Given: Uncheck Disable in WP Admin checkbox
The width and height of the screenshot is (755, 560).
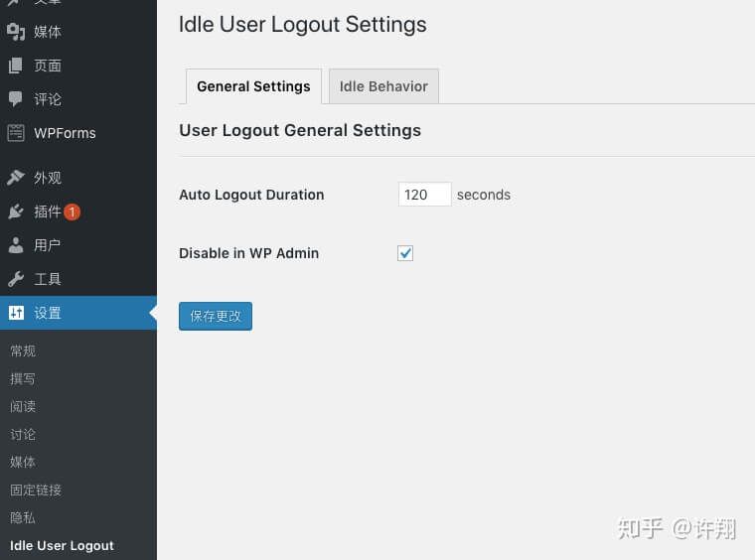Looking at the screenshot, I should coord(405,253).
